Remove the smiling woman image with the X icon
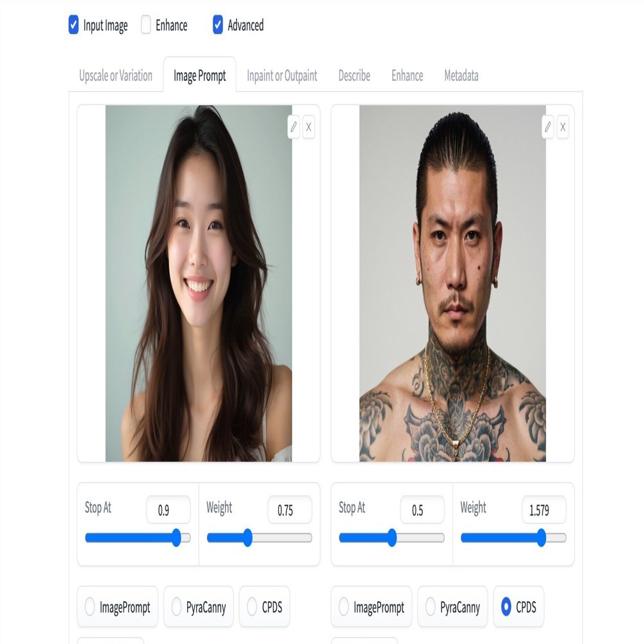 tap(309, 128)
